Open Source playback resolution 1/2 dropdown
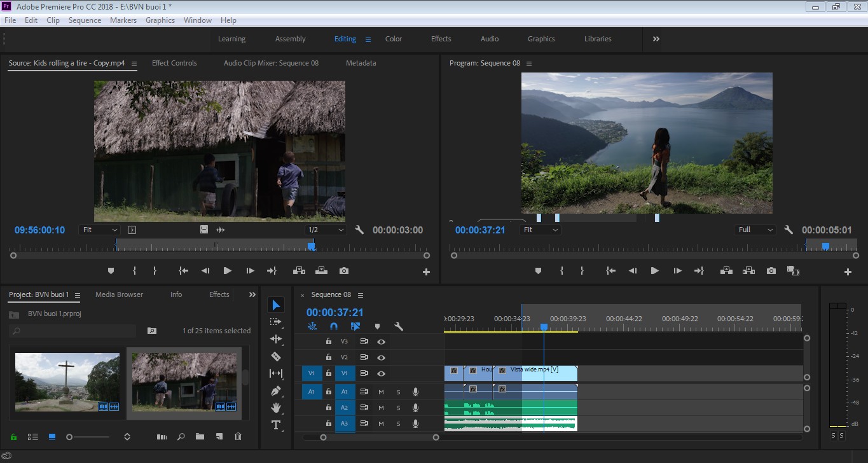 325,230
